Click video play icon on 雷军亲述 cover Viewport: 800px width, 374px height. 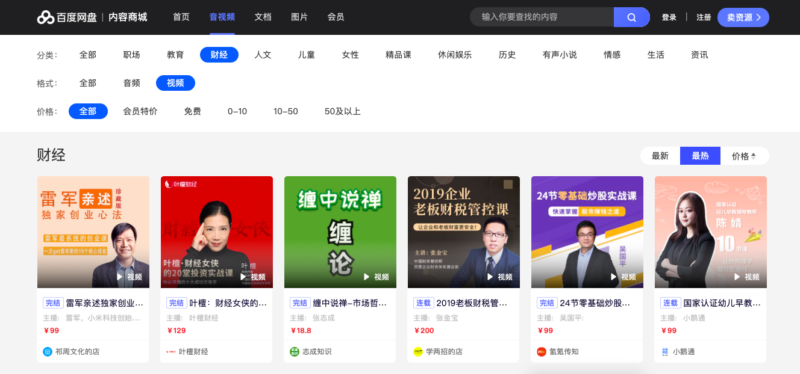click(x=120, y=277)
